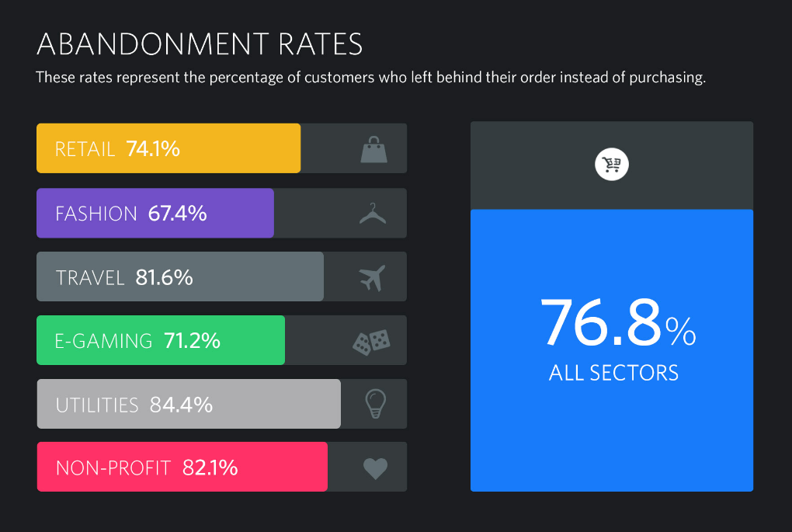
Task: Click the heart icon
Action: pyautogui.click(x=375, y=468)
